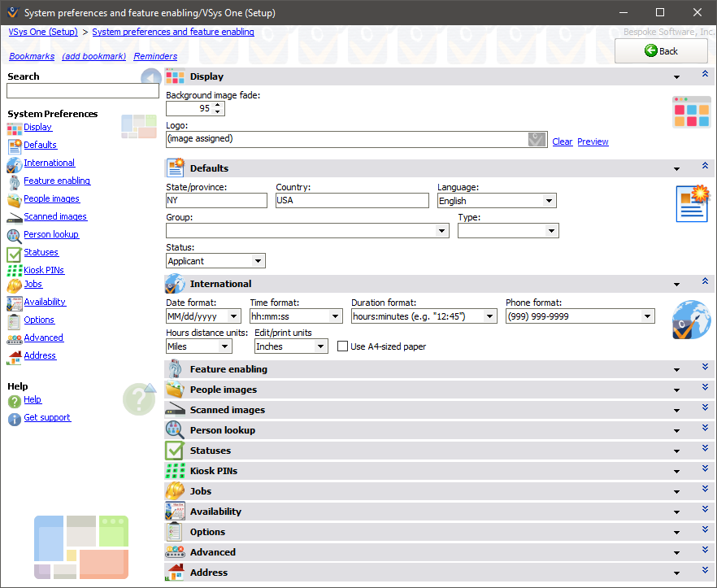Click the Address house icon in sidebar

pyautogui.click(x=15, y=356)
